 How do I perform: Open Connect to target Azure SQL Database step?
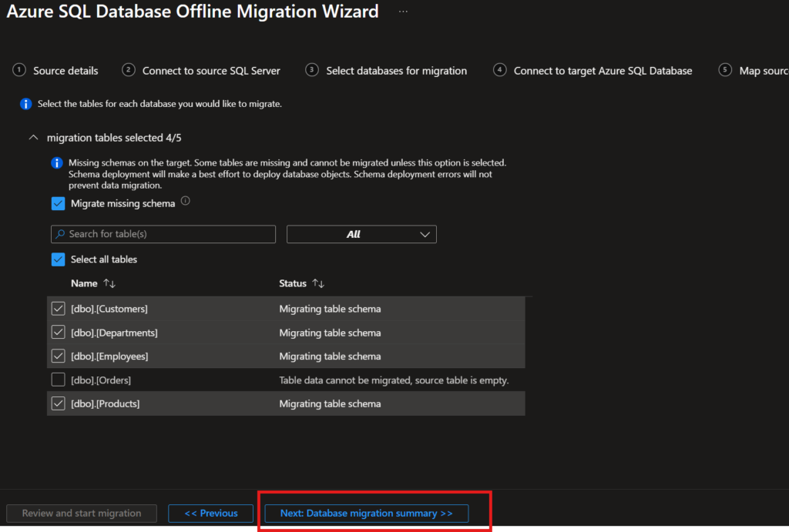(603, 71)
